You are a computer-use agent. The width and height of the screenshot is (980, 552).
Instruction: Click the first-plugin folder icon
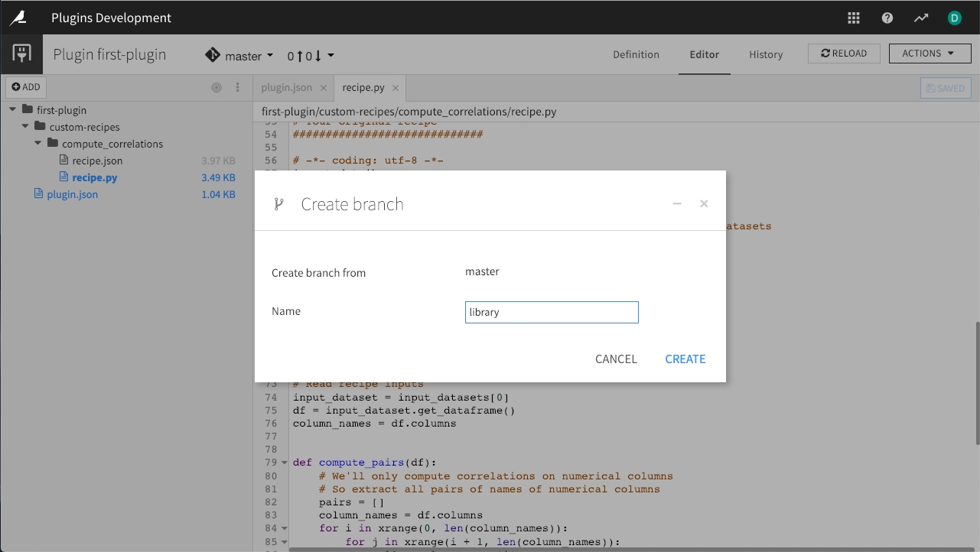pos(28,110)
